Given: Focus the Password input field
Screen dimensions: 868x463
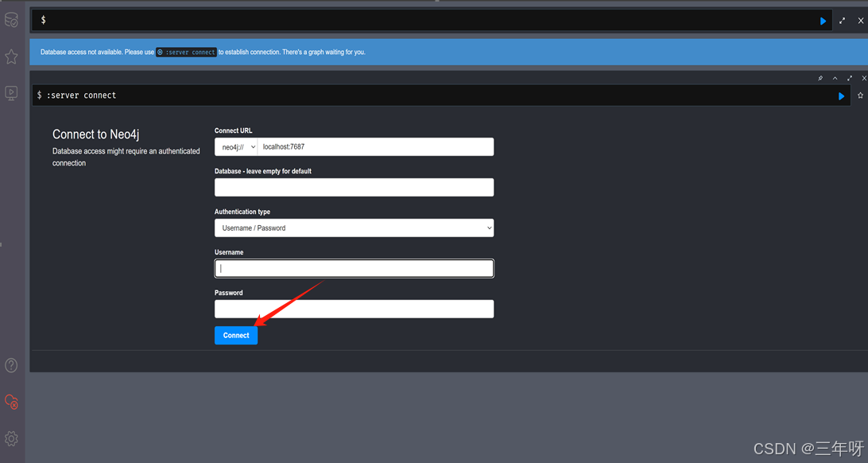Looking at the screenshot, I should (x=355, y=309).
